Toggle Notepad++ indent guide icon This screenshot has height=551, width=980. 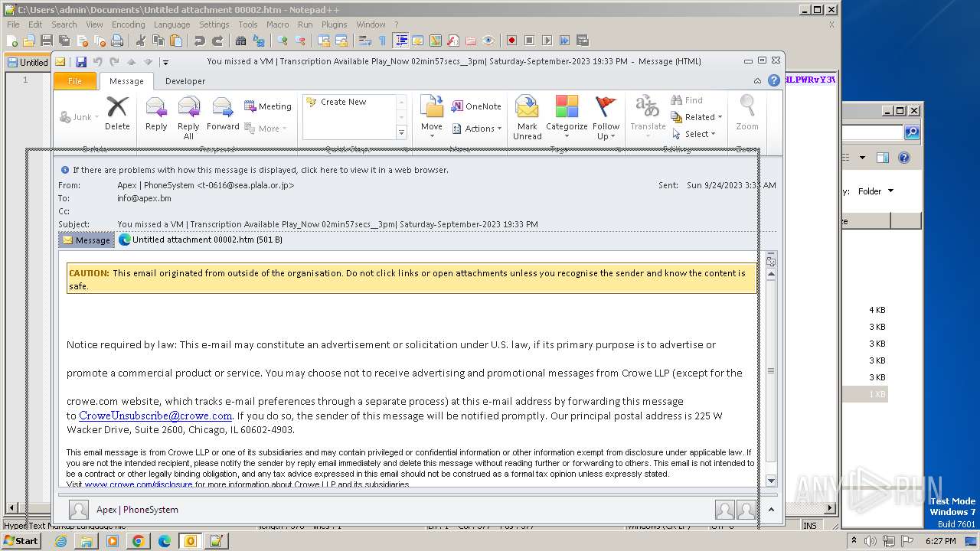click(x=400, y=41)
